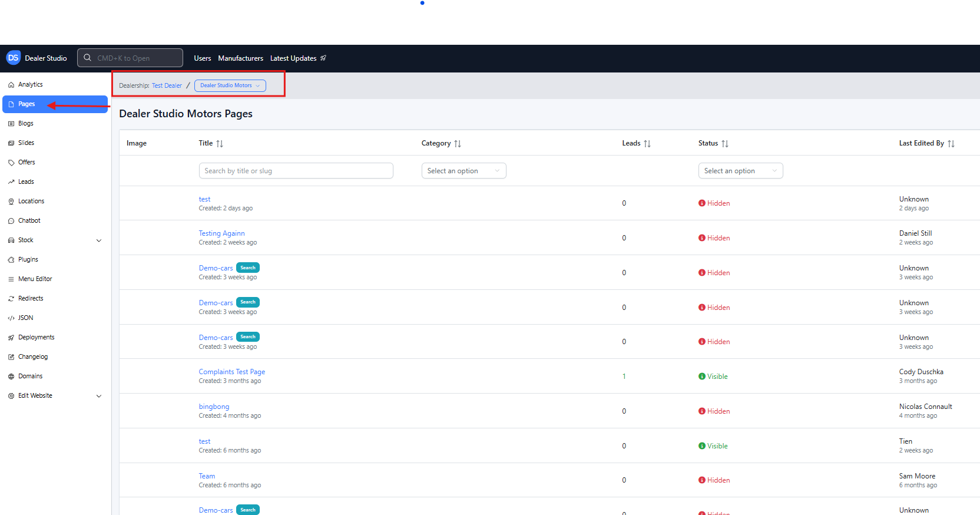Click the Latest Updates rocket icon
980x515 pixels.
click(323, 58)
